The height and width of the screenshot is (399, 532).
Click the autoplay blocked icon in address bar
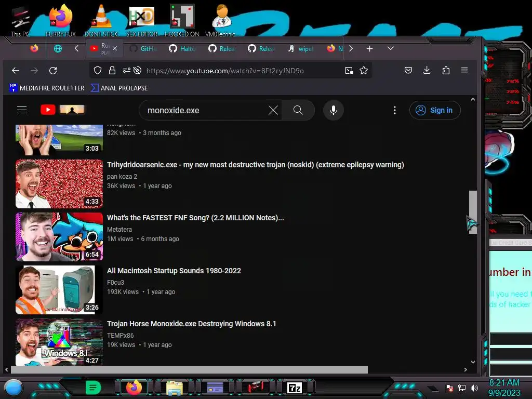click(137, 71)
